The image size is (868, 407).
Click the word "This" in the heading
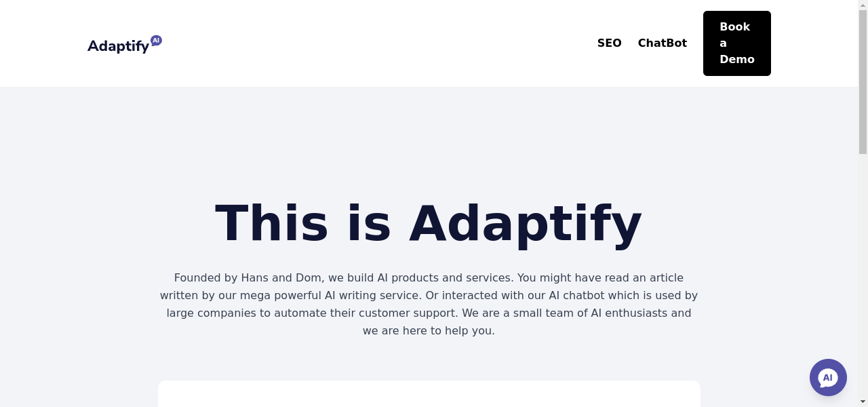pyautogui.click(x=271, y=223)
